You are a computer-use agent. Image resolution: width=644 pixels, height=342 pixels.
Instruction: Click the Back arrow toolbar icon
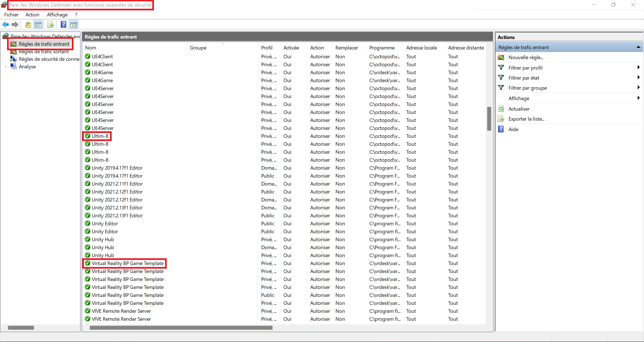(x=5, y=24)
